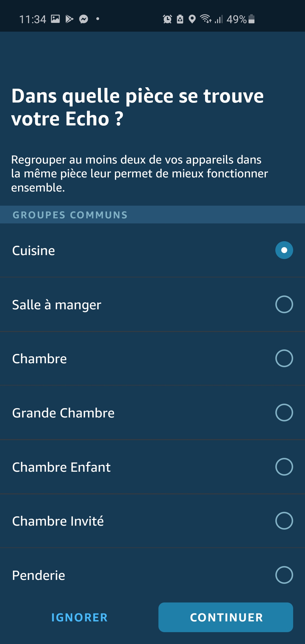This screenshot has width=305, height=644.
Task: Select the Cuisine radio button
Action: click(284, 250)
